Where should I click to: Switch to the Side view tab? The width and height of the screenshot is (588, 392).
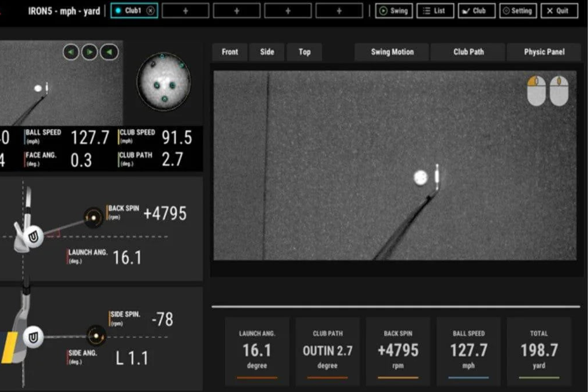[267, 52]
